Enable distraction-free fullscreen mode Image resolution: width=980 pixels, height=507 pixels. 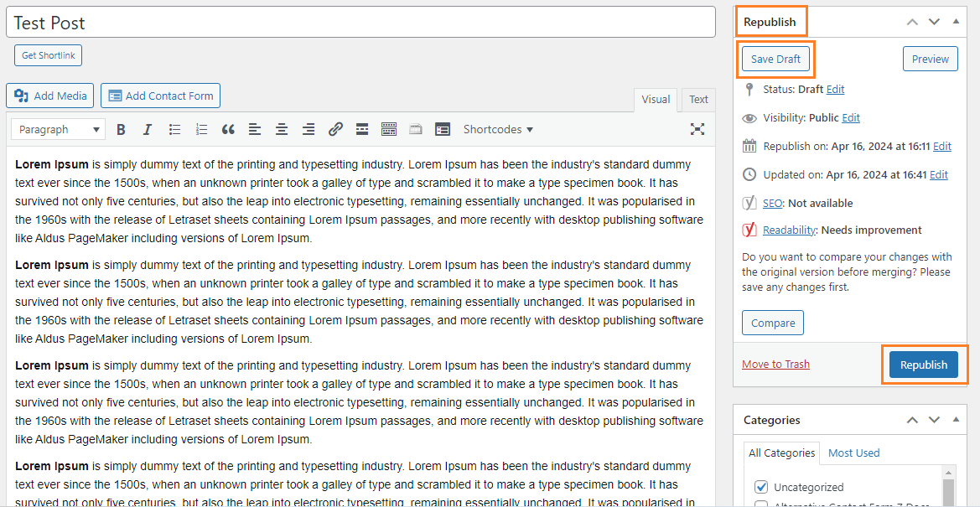pos(697,129)
